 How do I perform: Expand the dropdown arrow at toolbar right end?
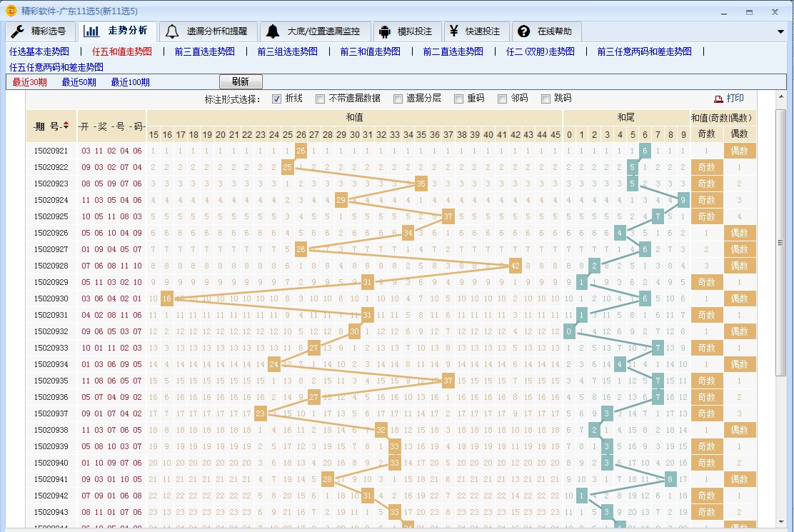(781, 31)
